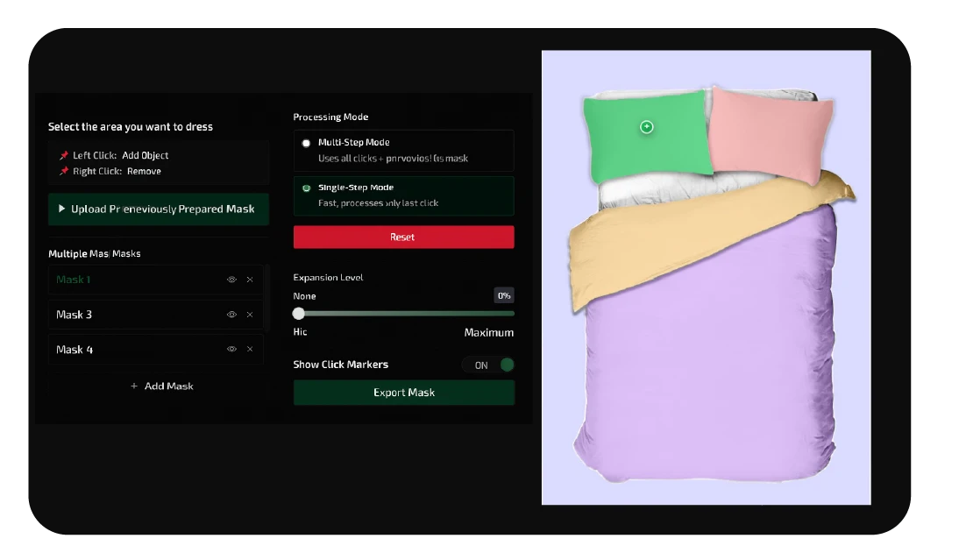Select Multi-Step Mode radio button
959x560 pixels.
coord(306,143)
